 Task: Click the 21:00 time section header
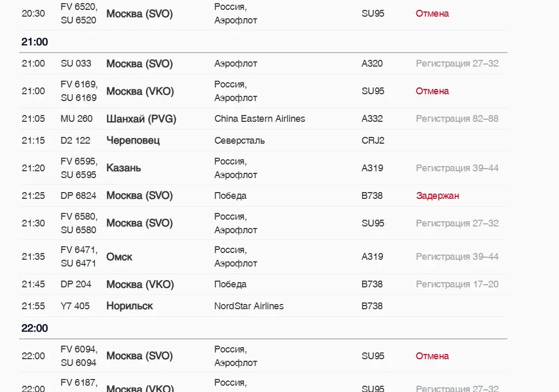[34, 42]
